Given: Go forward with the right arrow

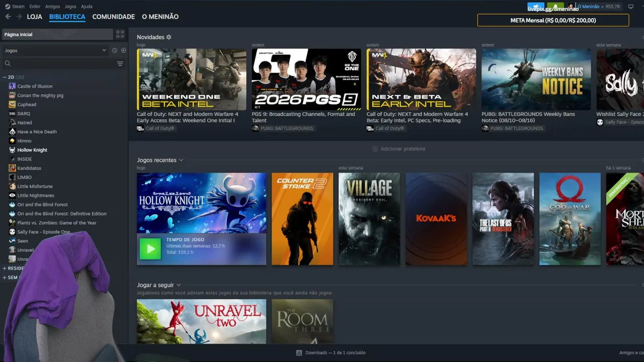Looking at the screenshot, I should click(x=19, y=17).
